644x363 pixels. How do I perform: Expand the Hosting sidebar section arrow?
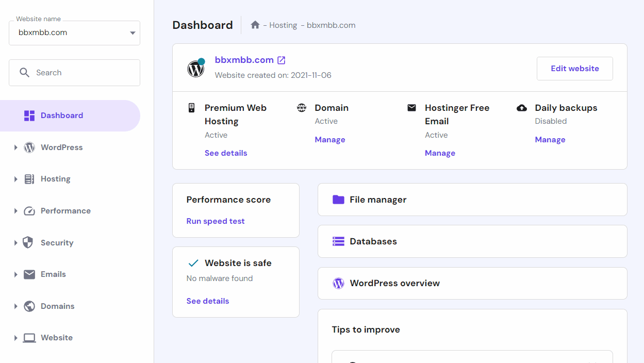click(x=16, y=179)
